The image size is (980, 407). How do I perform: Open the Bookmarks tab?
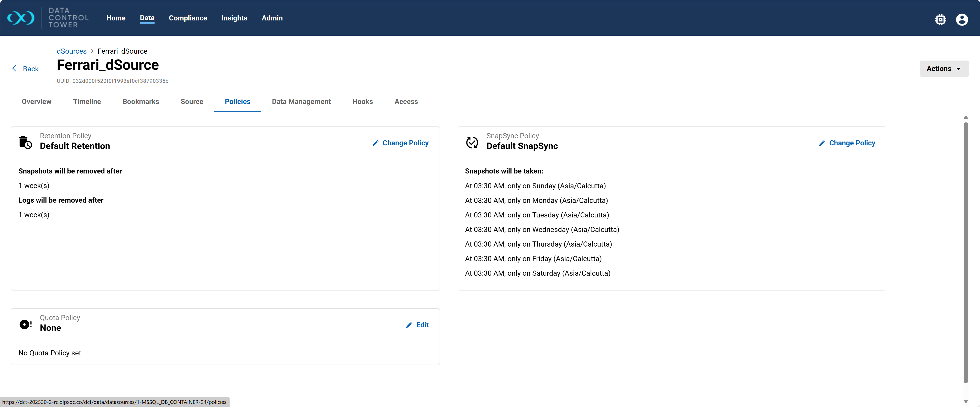(140, 101)
